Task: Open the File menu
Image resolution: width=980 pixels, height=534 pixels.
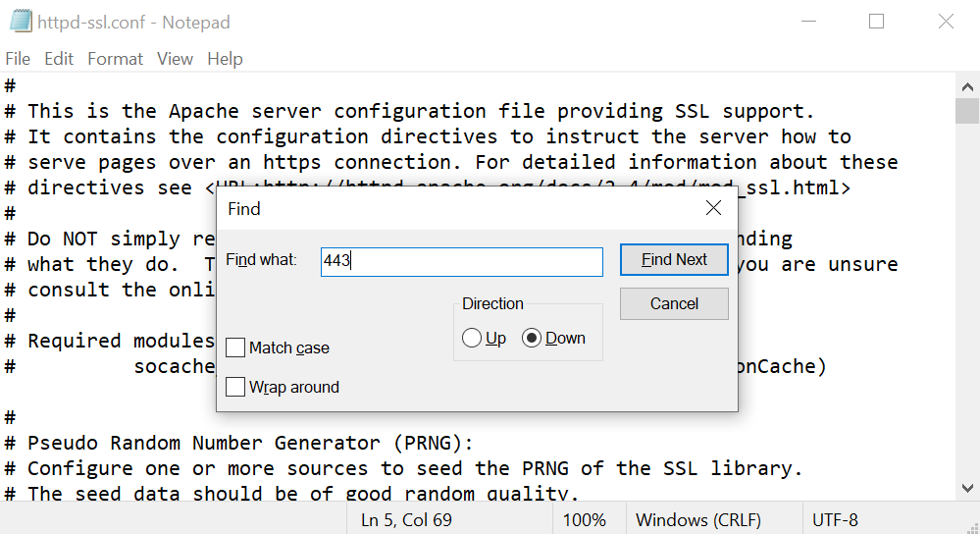Action: point(18,59)
